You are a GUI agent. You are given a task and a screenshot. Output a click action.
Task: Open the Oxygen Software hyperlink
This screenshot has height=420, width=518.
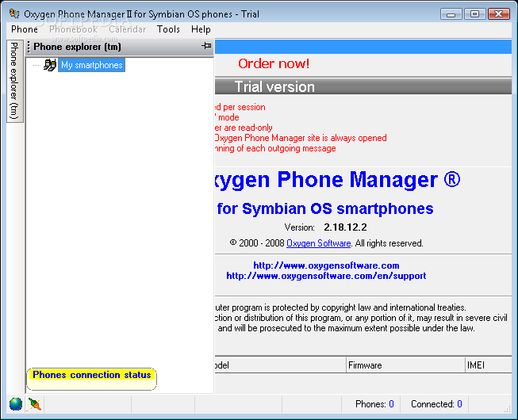point(318,243)
